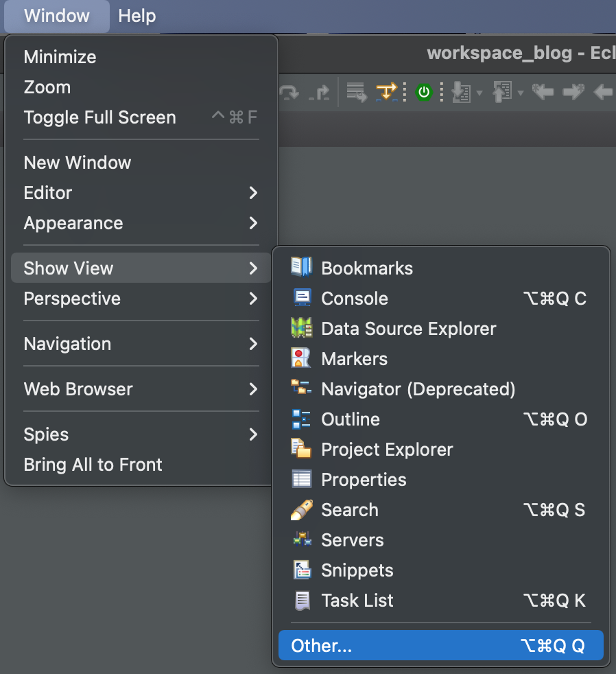Open the Search view flashlight icon
The image size is (616, 674).
pyautogui.click(x=302, y=510)
